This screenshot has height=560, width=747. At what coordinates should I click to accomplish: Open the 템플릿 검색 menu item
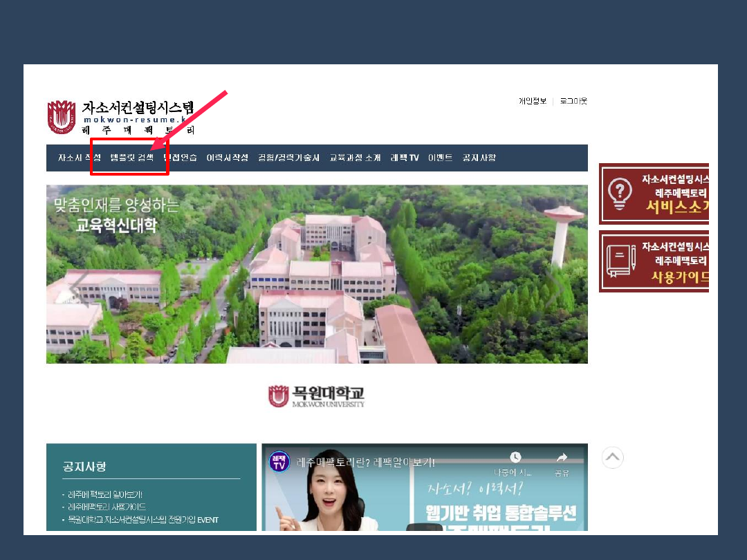[132, 158]
